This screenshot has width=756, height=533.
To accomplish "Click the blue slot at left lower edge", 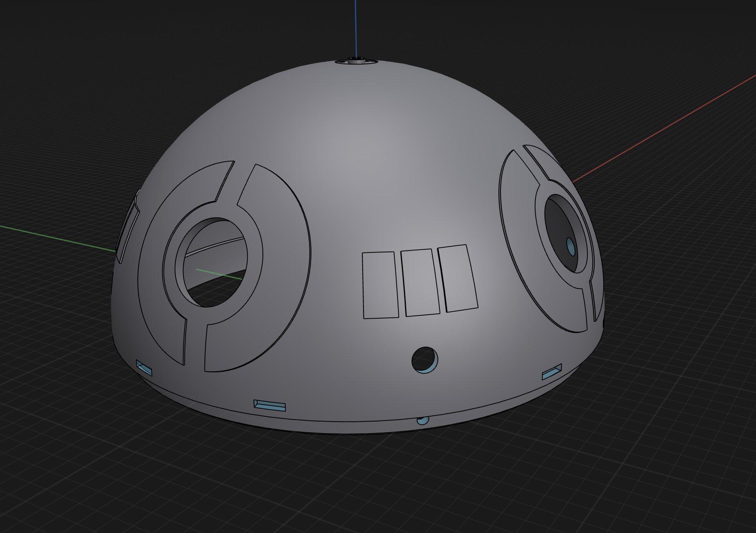I will pos(144,368).
